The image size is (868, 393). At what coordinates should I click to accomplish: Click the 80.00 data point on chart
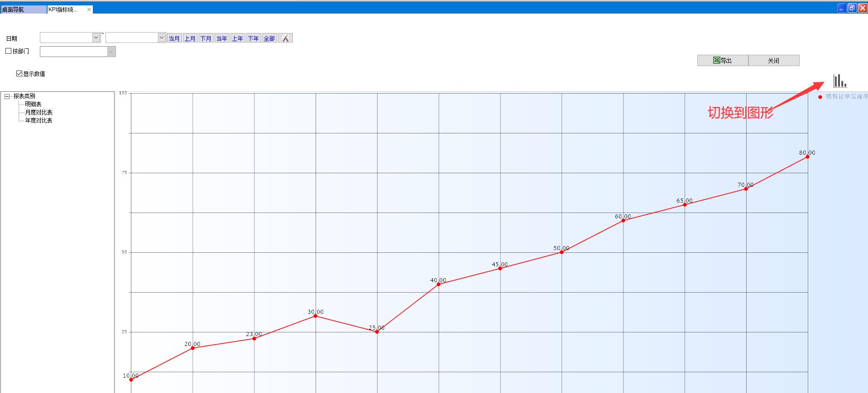[807, 157]
